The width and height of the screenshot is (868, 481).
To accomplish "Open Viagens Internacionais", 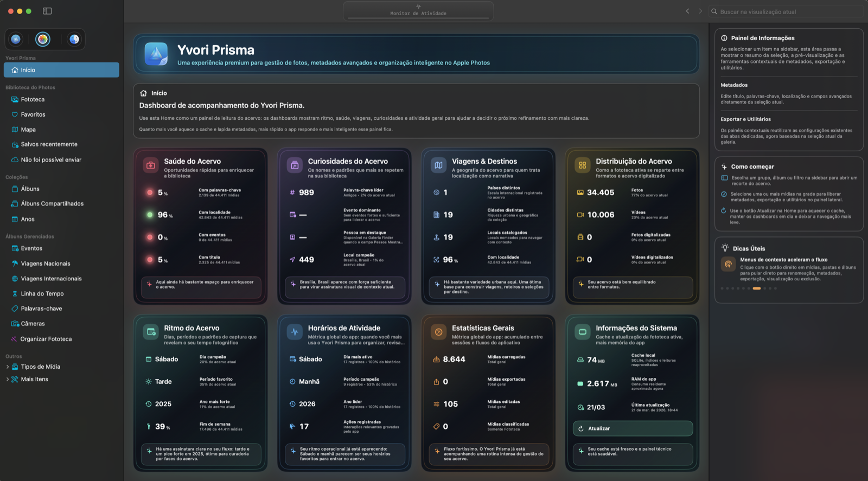I will coord(61,279).
